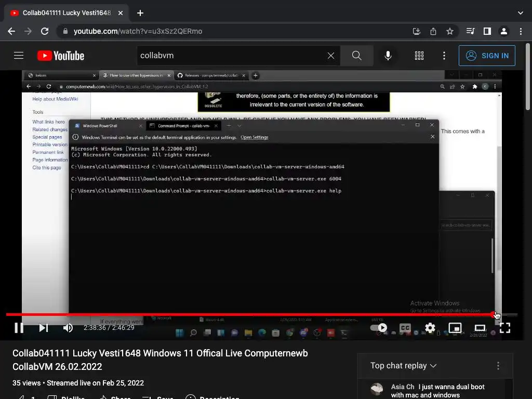Open the player settings gear
Viewport: 532px width, 399px height.
click(430, 328)
